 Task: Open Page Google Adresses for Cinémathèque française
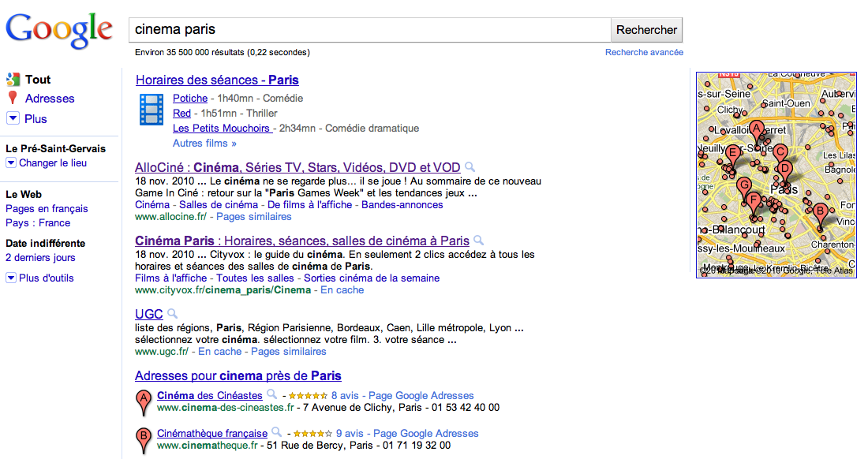pyautogui.click(x=425, y=433)
